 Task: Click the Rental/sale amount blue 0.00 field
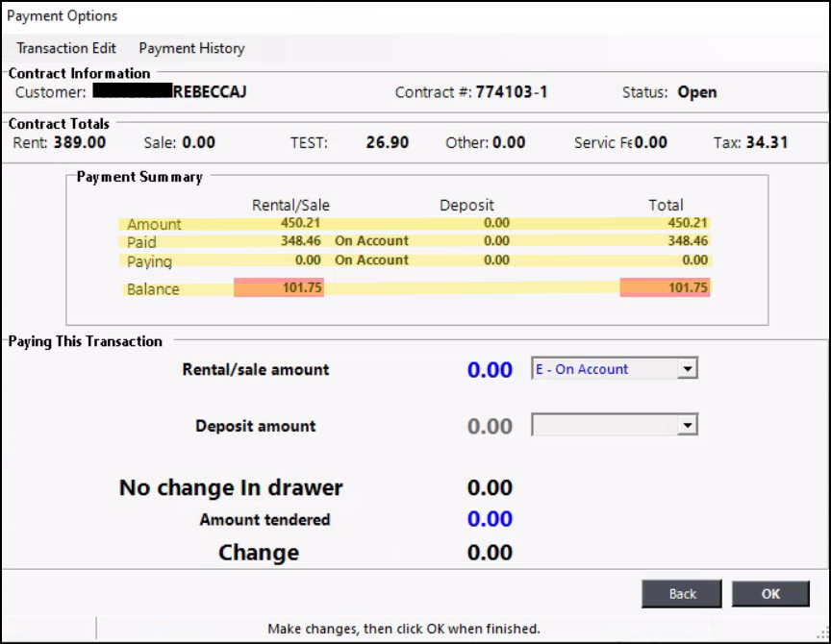[x=490, y=370]
